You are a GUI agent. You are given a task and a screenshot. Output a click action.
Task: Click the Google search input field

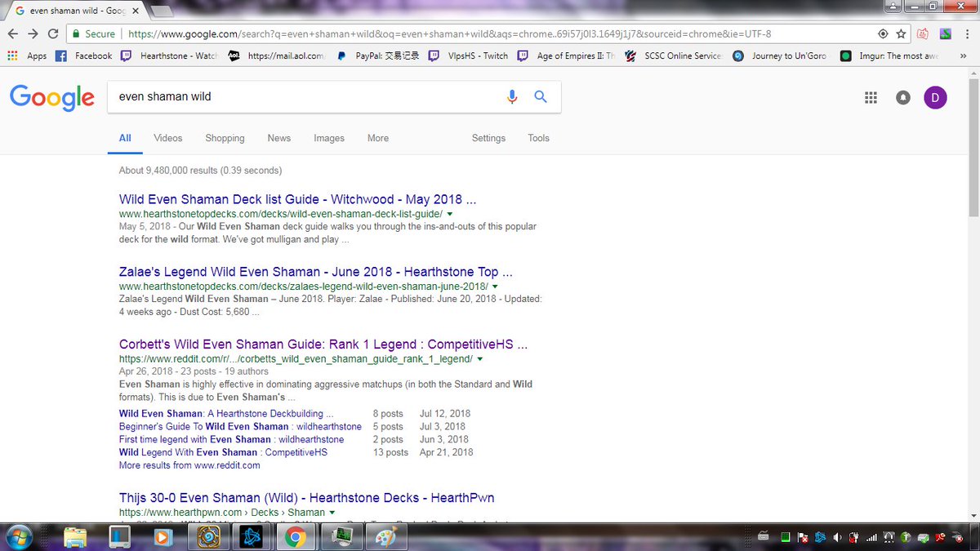coord(306,96)
